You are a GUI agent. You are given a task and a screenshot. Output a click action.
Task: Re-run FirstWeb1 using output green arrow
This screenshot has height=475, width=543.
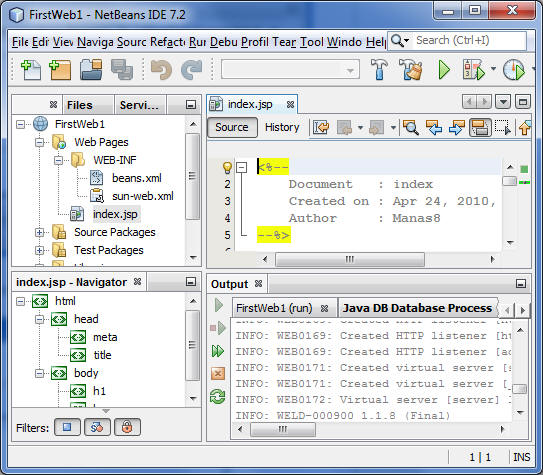219,305
